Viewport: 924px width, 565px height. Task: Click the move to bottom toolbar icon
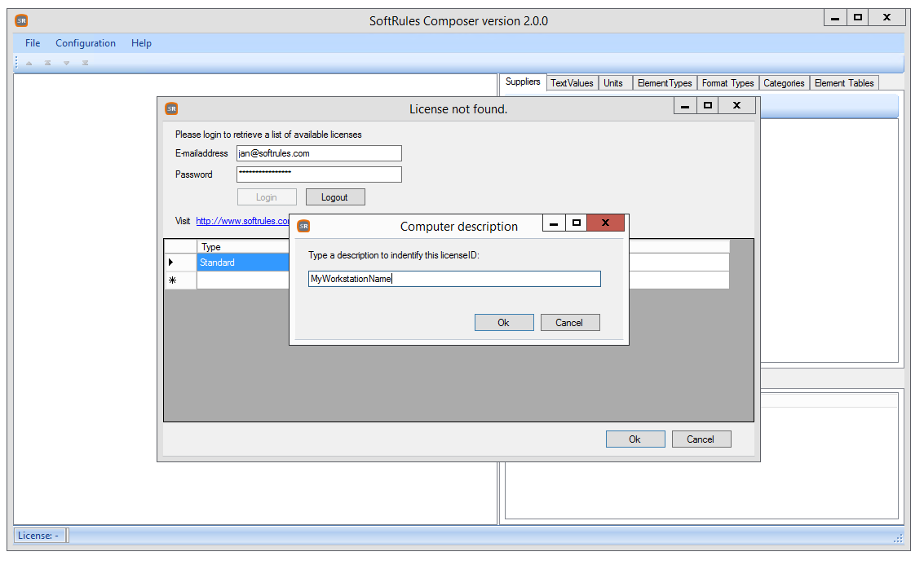[86, 63]
